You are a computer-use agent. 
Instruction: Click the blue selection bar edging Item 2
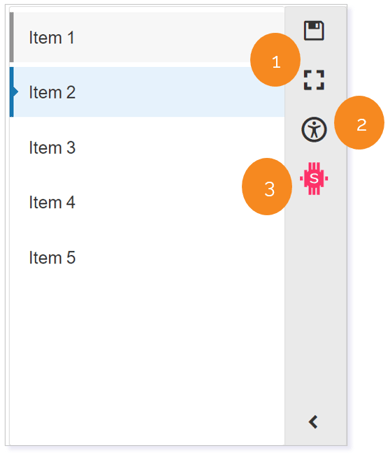tap(11, 92)
